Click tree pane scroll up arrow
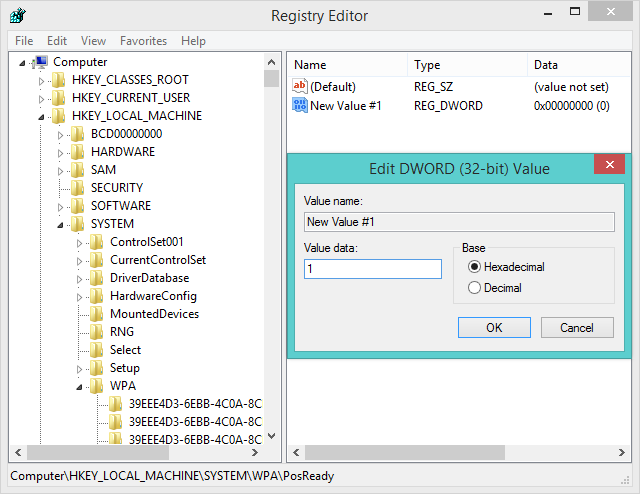The height and width of the screenshot is (494, 640). point(271,62)
